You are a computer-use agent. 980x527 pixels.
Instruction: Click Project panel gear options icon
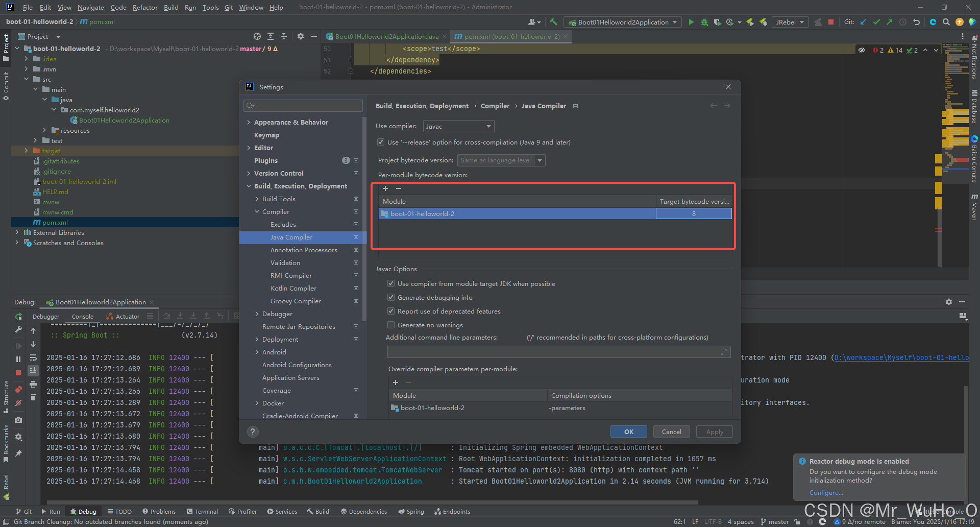[301, 36]
